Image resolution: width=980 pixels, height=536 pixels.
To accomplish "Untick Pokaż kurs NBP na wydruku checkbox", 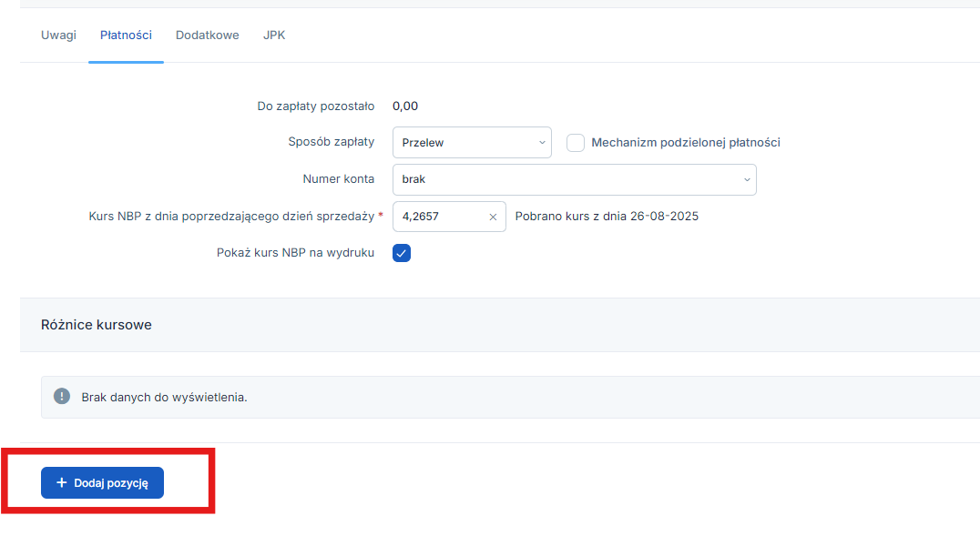I will [x=402, y=253].
